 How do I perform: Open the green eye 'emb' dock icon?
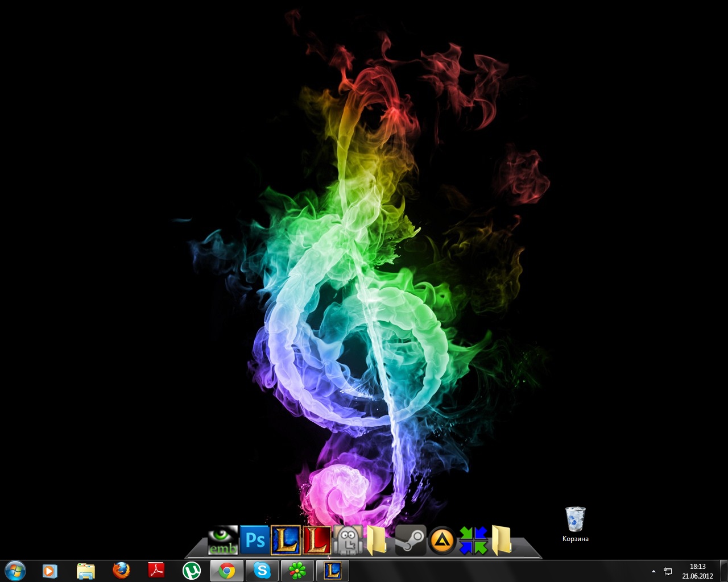pos(222,540)
